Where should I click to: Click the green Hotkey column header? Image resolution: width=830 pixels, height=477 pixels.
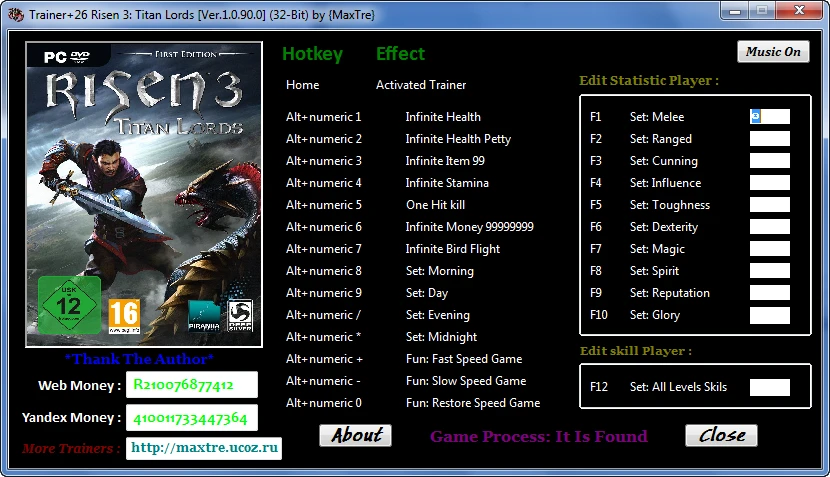(x=312, y=54)
